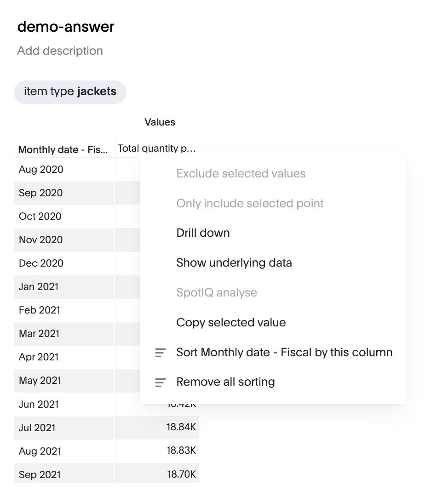Select the Sep 2021 date cell
Screen dimensions: 448x502
click(x=40, y=475)
